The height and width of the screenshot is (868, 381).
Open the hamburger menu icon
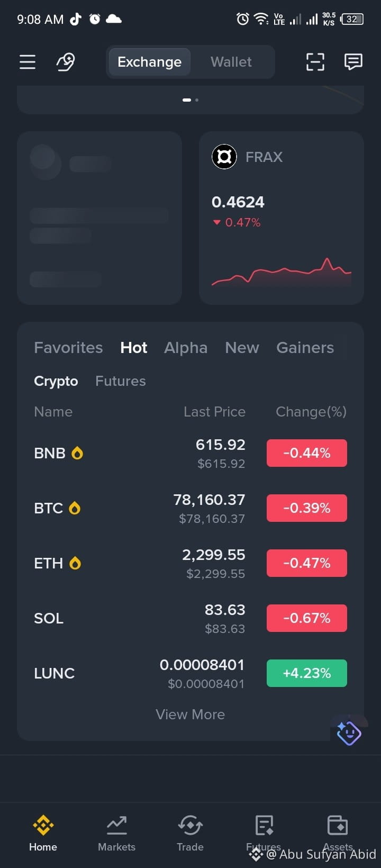click(x=28, y=62)
